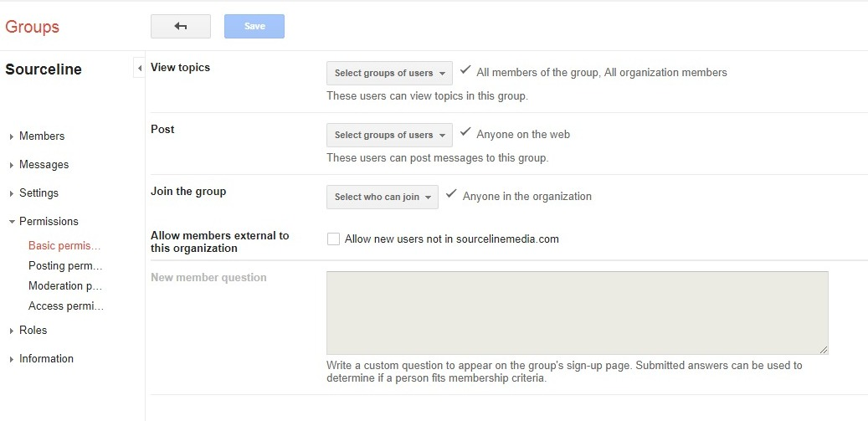
Task: Expand the Messages section triangle
Action: pos(12,165)
